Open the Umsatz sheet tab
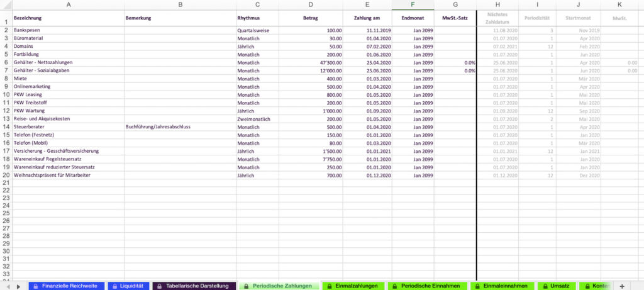This screenshot has width=644, height=290. (557, 286)
